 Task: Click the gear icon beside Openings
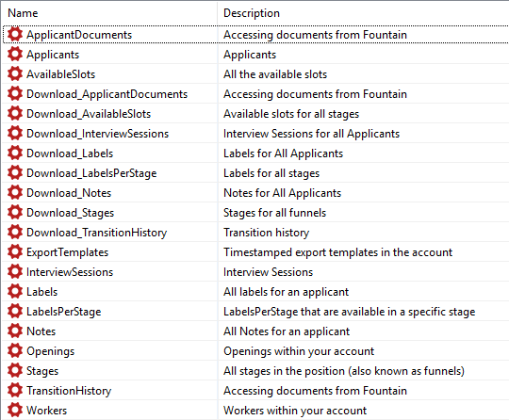(15, 350)
